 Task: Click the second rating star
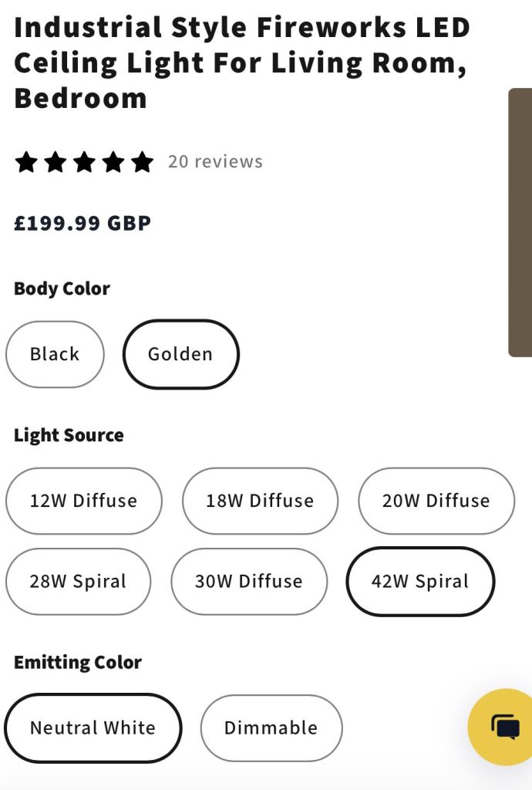click(55, 162)
